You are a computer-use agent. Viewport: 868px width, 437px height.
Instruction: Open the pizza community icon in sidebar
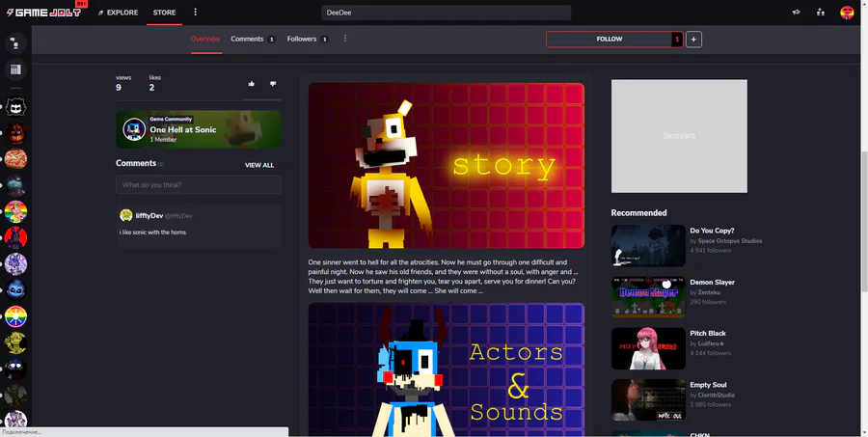(15, 159)
